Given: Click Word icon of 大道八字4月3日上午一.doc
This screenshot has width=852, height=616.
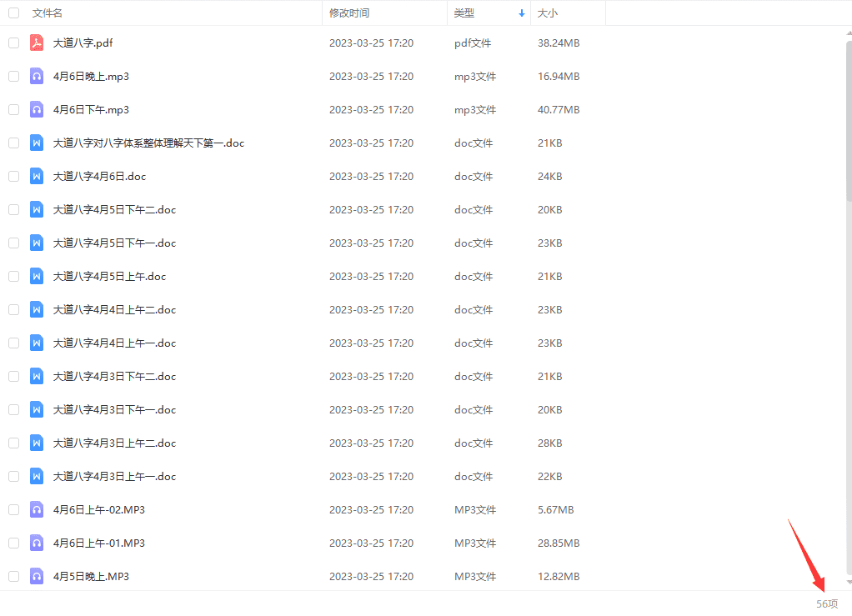Looking at the screenshot, I should click(x=37, y=476).
